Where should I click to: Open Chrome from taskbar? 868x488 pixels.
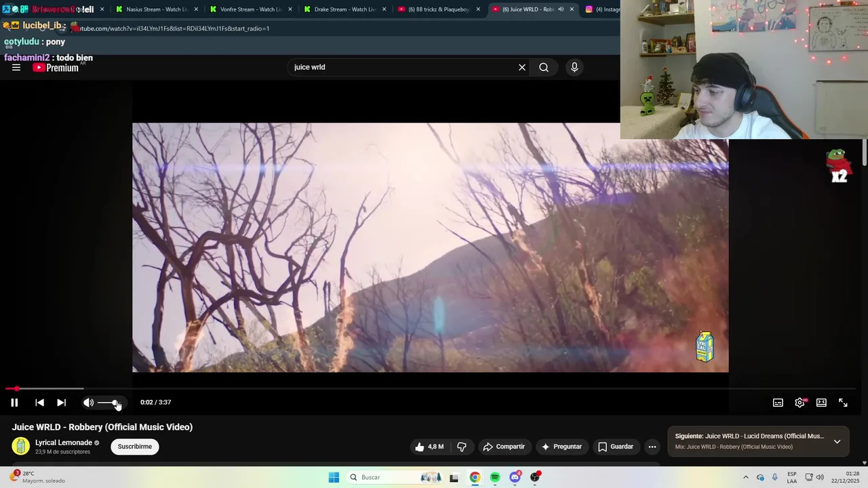tap(475, 477)
